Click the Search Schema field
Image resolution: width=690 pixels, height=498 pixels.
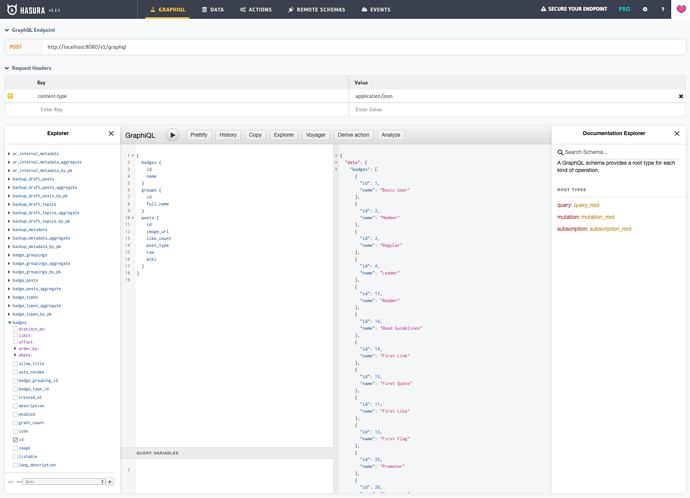[x=621, y=152]
